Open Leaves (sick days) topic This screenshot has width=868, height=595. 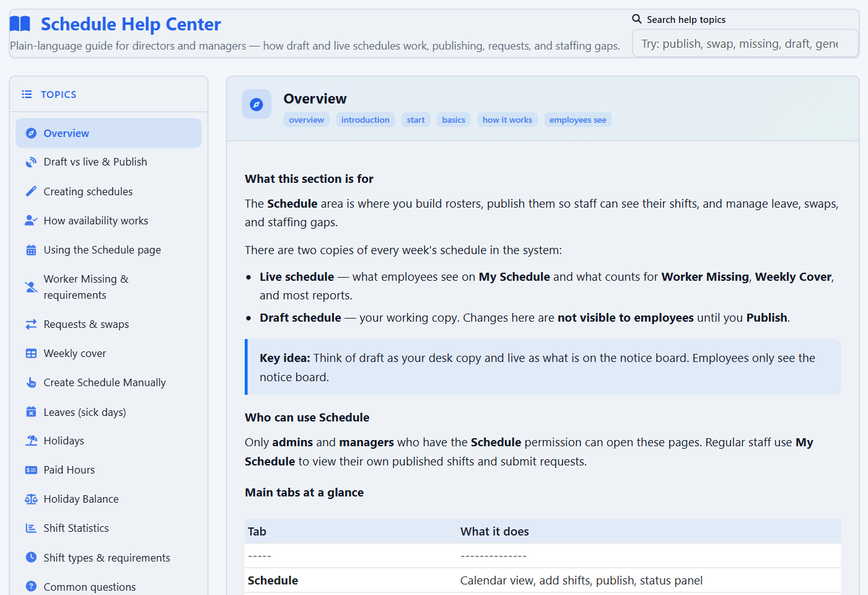pos(108,412)
